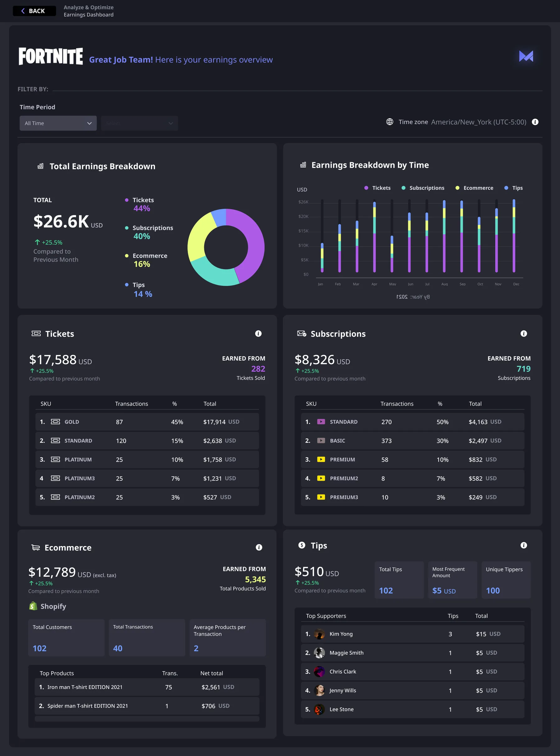
Task: Click the time zone info icon
Action: 535,122
